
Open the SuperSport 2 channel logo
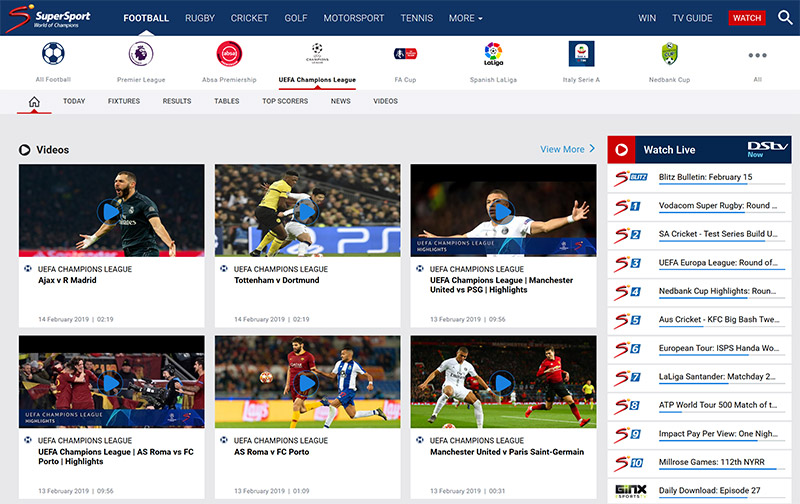tap(627, 235)
